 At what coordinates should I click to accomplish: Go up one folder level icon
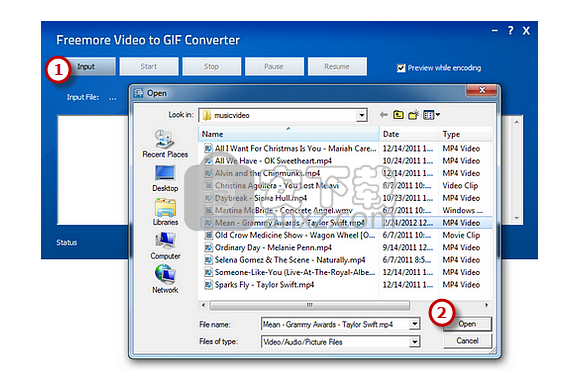click(398, 115)
